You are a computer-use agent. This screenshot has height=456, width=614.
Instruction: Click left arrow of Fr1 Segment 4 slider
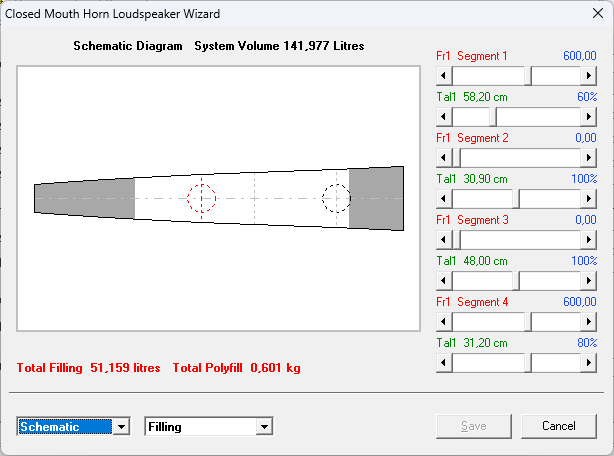[444, 322]
